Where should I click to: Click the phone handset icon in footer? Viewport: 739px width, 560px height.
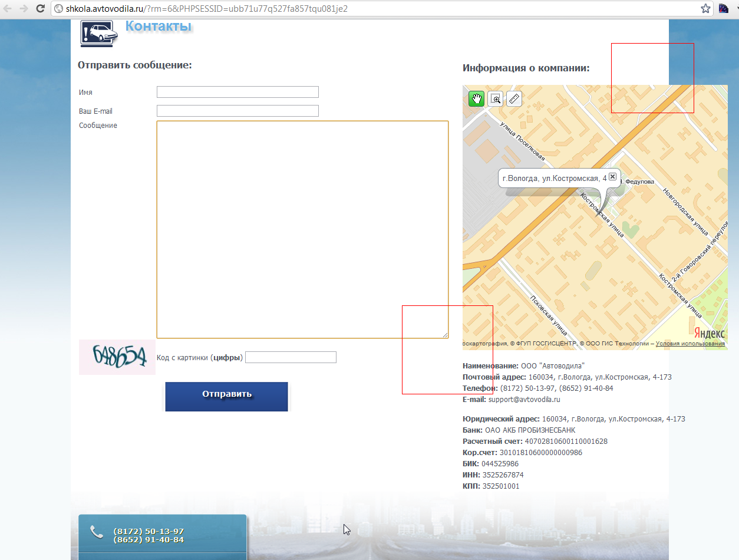(x=97, y=532)
